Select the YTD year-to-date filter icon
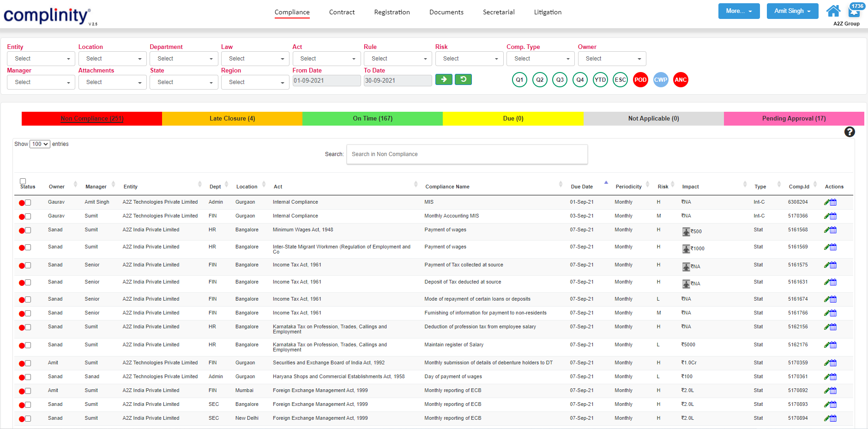Image resolution: width=868 pixels, height=429 pixels. pyautogui.click(x=600, y=79)
